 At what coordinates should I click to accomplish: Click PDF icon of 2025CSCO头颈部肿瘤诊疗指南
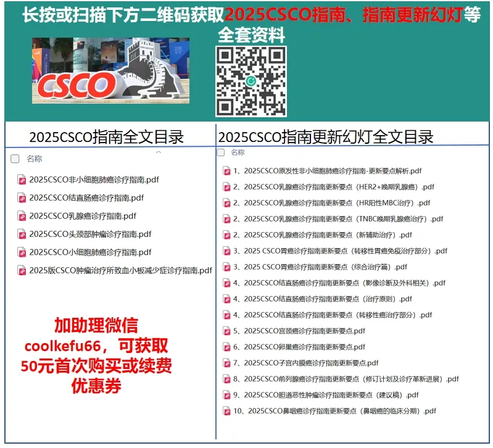click(22, 234)
